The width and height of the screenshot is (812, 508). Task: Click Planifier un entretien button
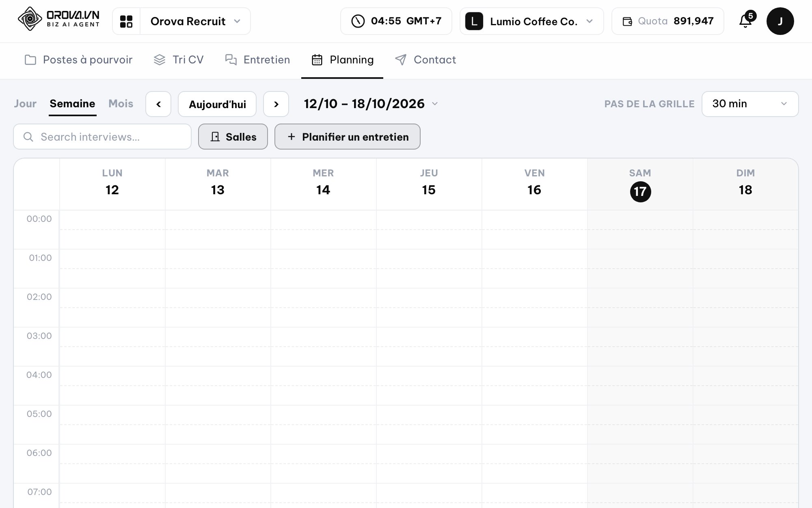point(348,137)
